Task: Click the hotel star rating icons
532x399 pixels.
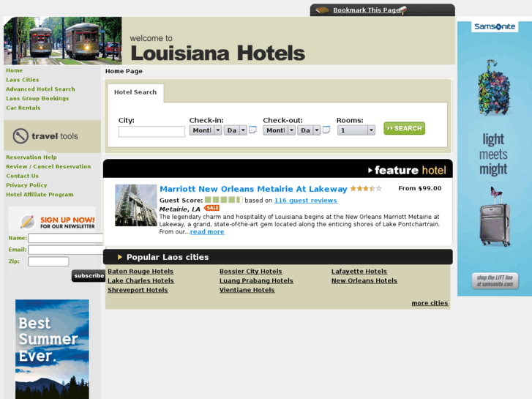Action: pyautogui.click(x=366, y=188)
